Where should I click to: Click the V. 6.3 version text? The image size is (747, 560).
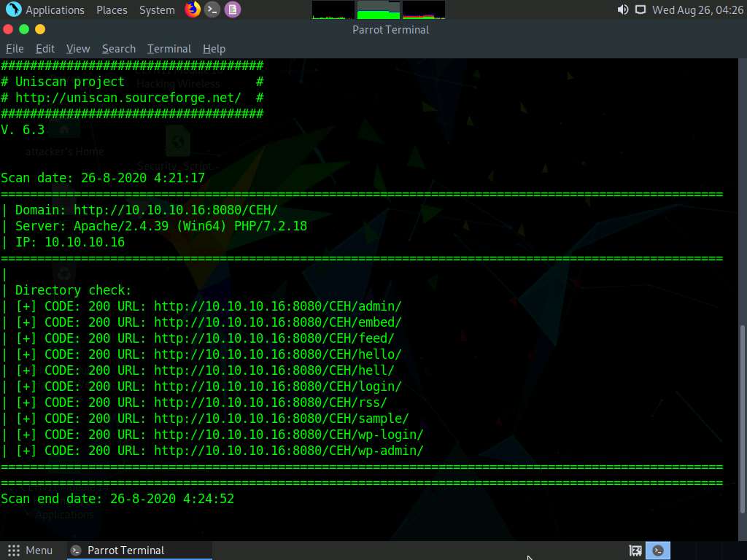tap(23, 130)
